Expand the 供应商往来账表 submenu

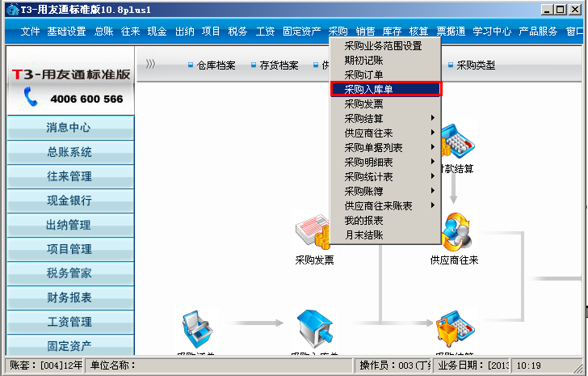(x=385, y=205)
